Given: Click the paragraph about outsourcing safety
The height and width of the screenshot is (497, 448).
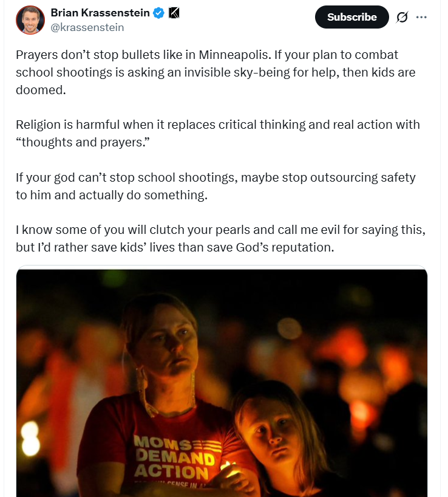Looking at the screenshot, I should pos(216,186).
